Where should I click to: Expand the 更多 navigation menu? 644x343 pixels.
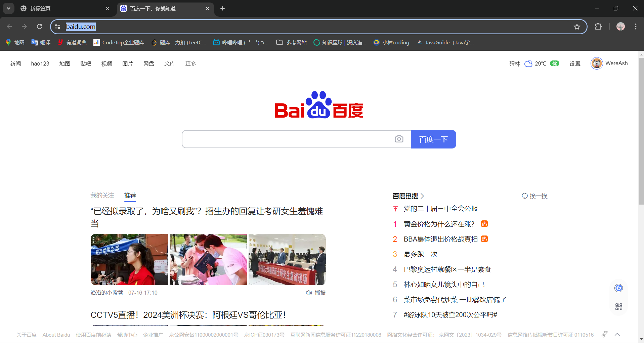pyautogui.click(x=191, y=63)
